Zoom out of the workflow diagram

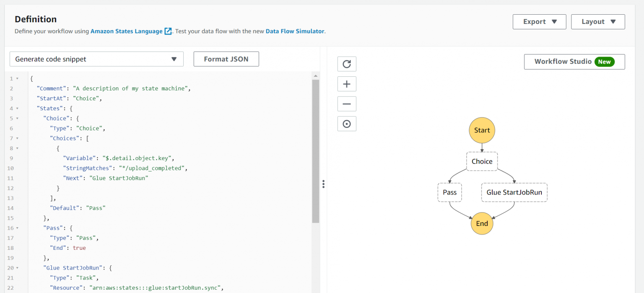click(x=347, y=104)
